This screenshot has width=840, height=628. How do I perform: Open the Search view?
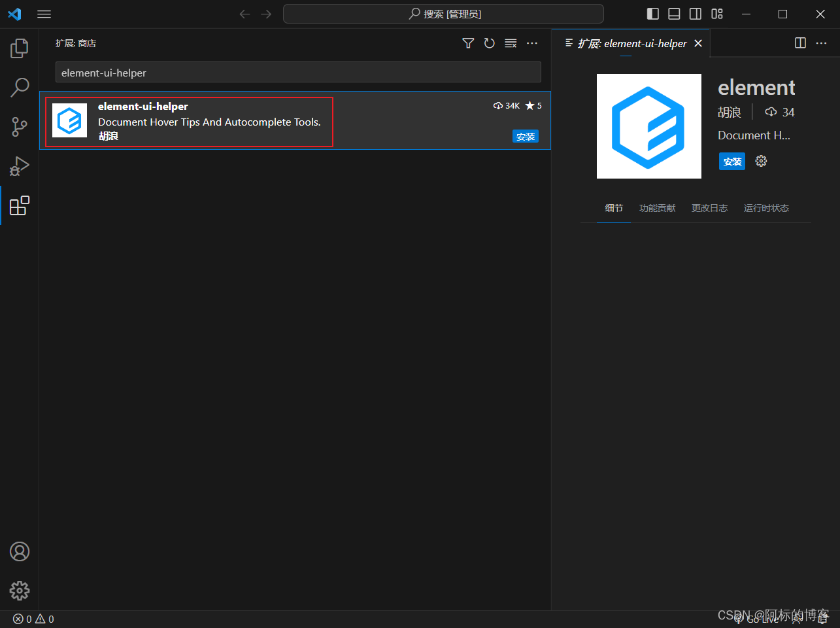(19, 86)
